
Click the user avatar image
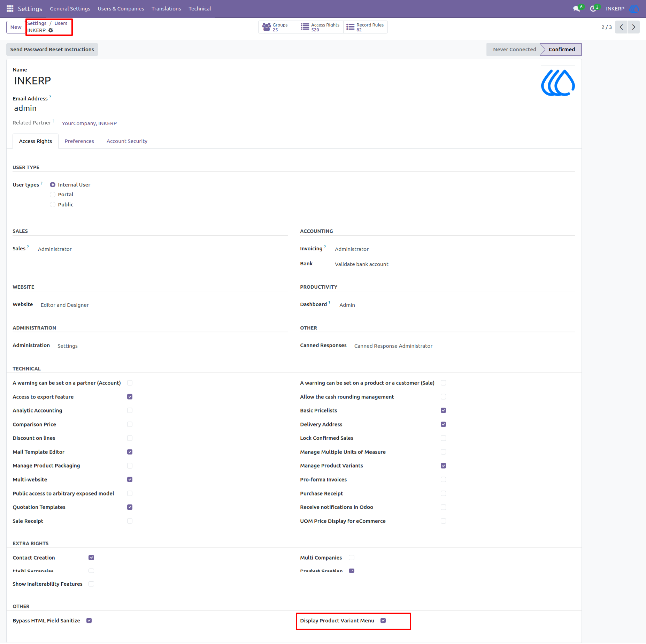tap(558, 83)
